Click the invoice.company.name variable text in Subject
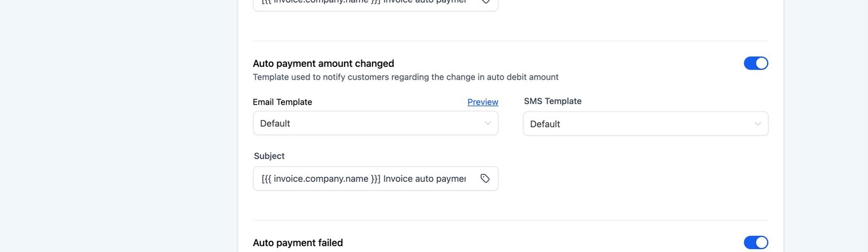Screen dimensions: 868x252 coord(321,179)
